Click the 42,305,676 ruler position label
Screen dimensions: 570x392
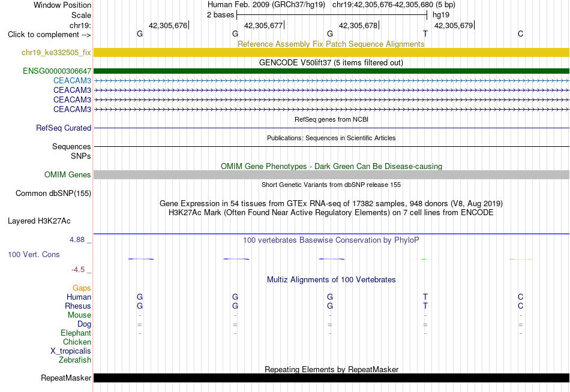pos(168,25)
